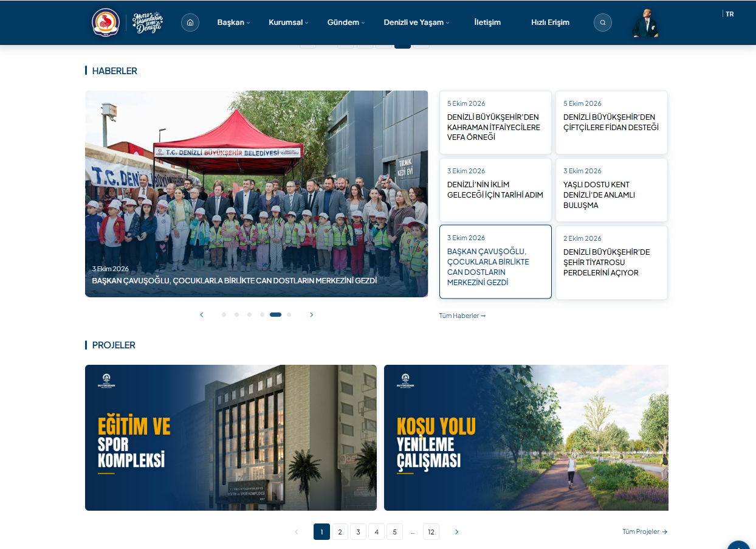Viewport: 756px width, 549px height.
Task: Open the Hızlı Erişim menu item
Action: 551,22
